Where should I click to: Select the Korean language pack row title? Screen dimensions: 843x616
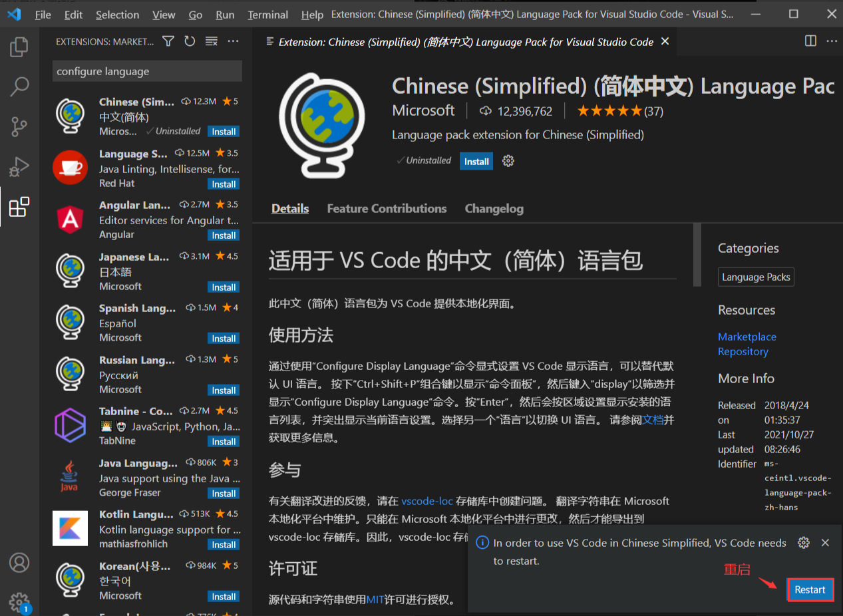pos(135,566)
